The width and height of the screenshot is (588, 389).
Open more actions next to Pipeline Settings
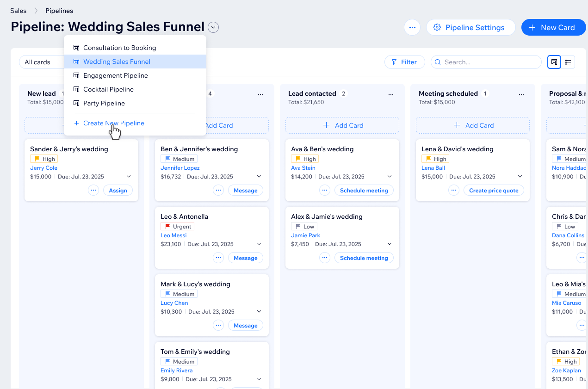tap(412, 27)
